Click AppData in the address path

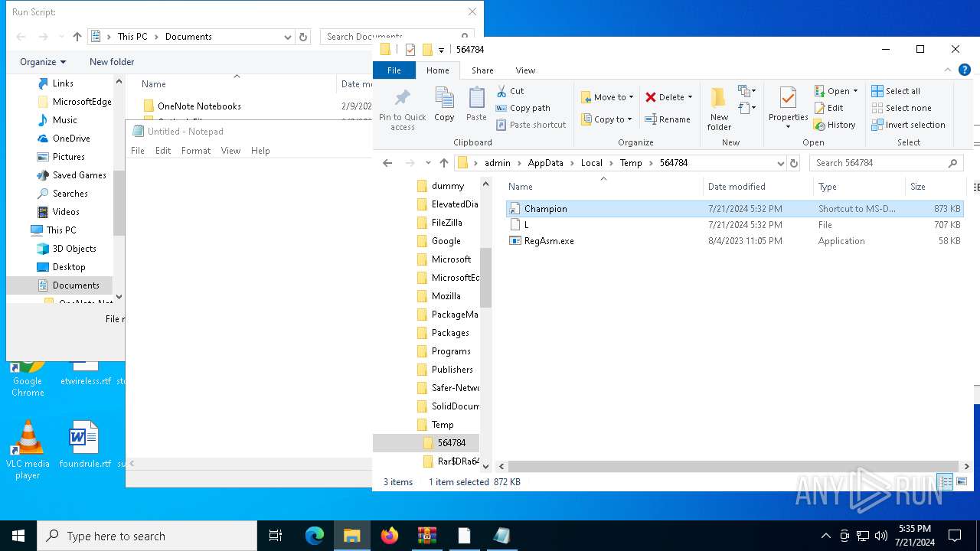[545, 163]
